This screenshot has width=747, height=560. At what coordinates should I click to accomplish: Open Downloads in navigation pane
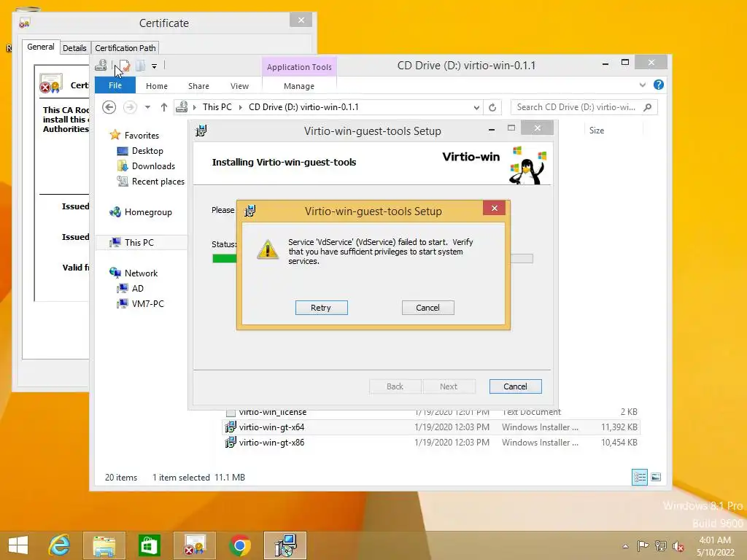pyautogui.click(x=153, y=166)
